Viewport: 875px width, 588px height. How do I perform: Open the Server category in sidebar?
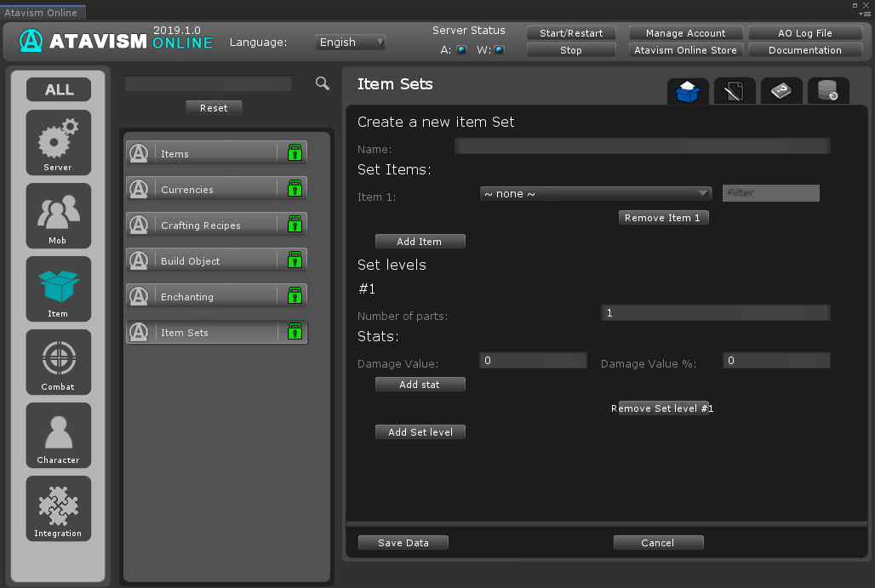tap(58, 142)
